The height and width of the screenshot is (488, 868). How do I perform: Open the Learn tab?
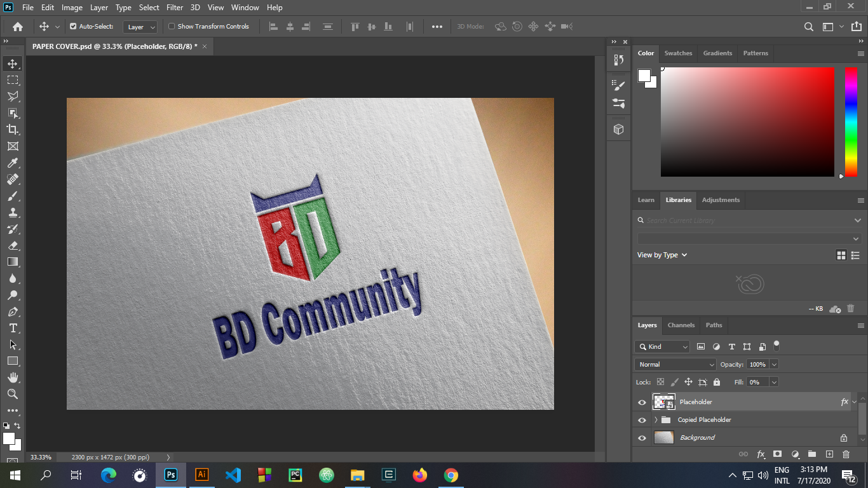[646, 200]
